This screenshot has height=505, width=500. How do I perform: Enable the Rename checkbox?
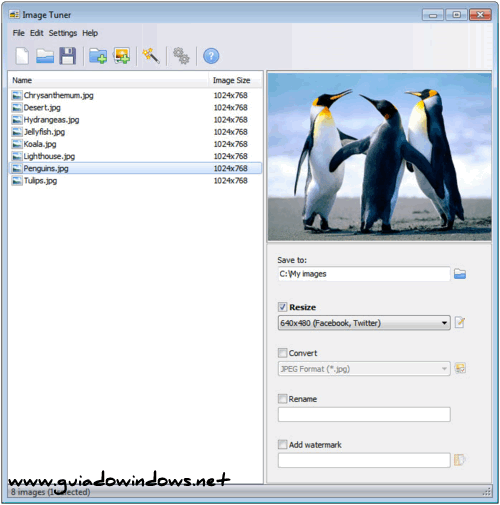(x=282, y=399)
